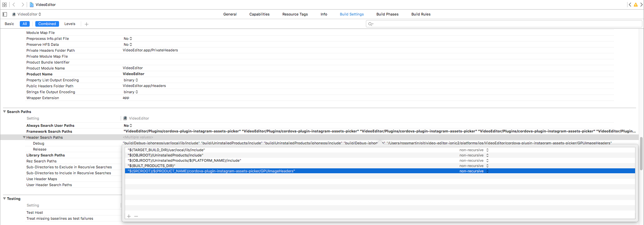Click the build settings search field
Image resolution: width=644 pixels, height=225 pixels.
pyautogui.click(x=504, y=24)
